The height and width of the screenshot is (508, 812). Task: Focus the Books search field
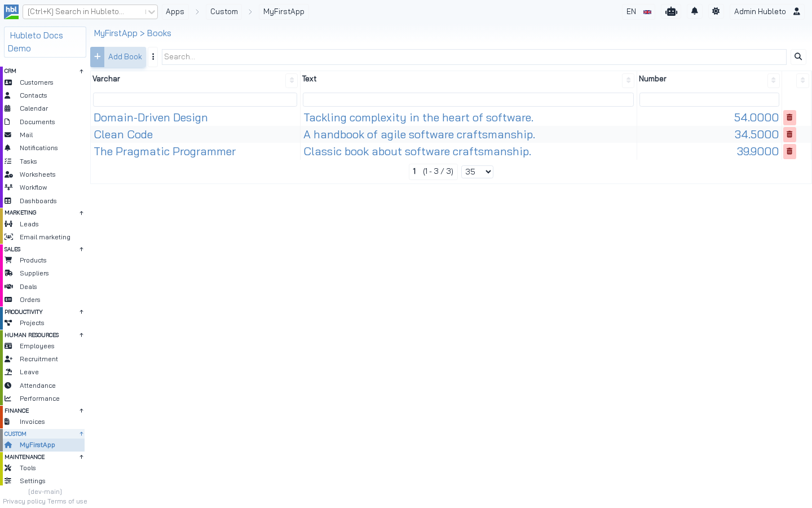point(474,56)
